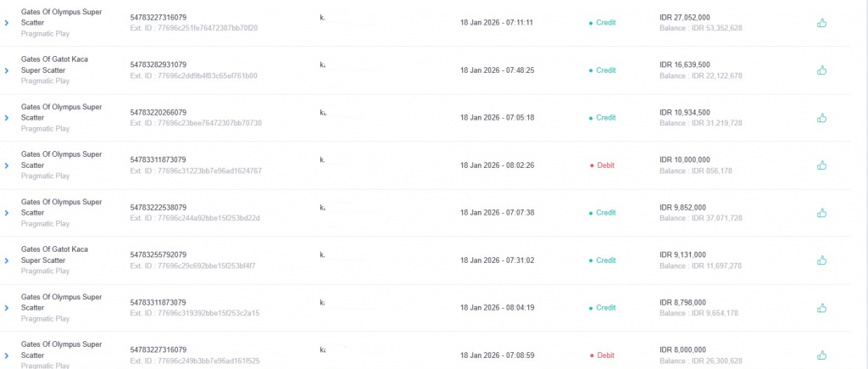Click thumbs-up icon for IDR 27,052,000 row
The height and width of the screenshot is (369, 868).
tap(821, 23)
